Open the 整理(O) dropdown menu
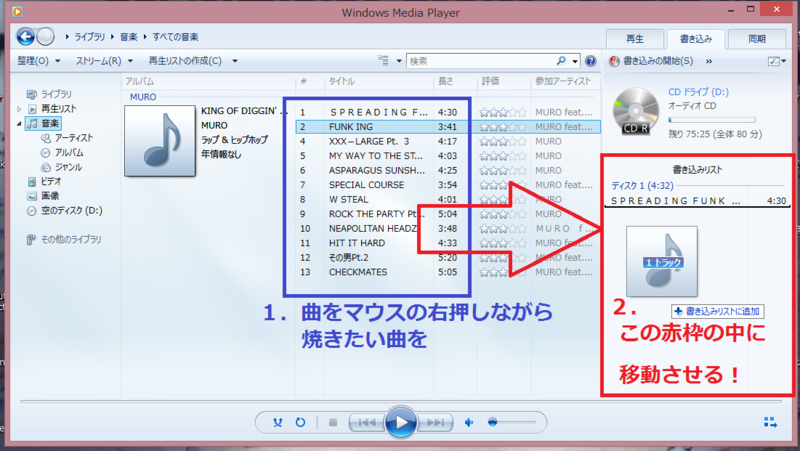Viewport: 800px width, 451px height. (39, 61)
